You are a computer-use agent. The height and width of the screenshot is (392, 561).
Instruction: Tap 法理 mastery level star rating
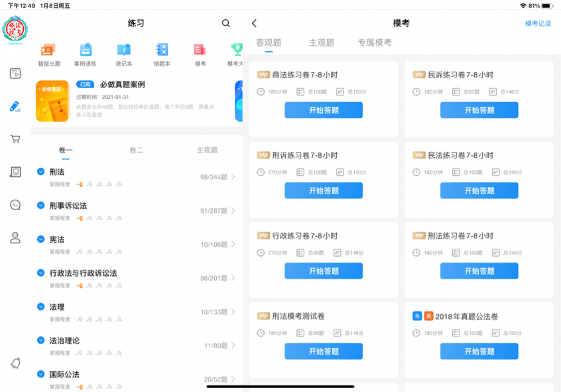coord(99,319)
